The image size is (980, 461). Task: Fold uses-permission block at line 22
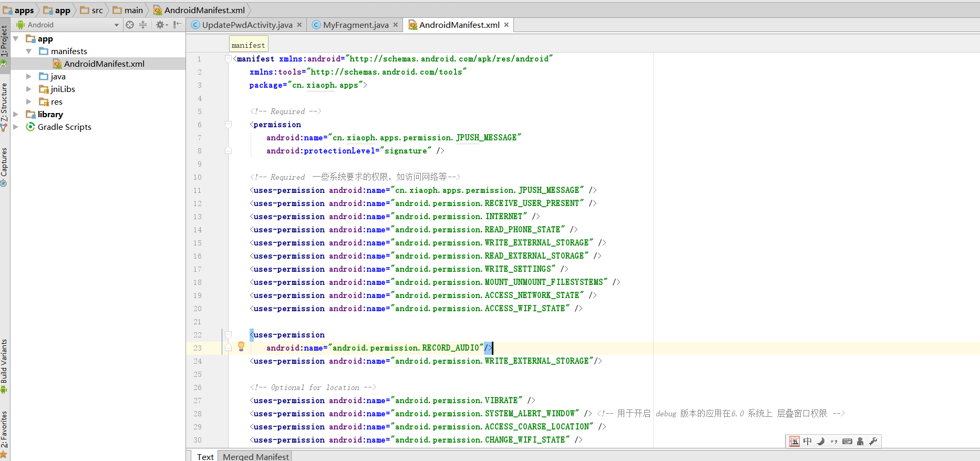pos(229,334)
